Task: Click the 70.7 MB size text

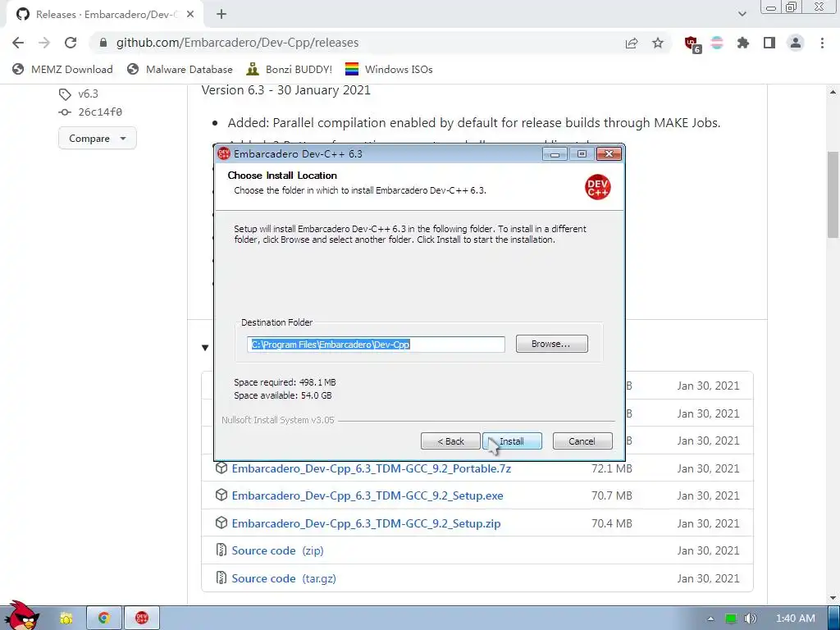Action: point(612,496)
